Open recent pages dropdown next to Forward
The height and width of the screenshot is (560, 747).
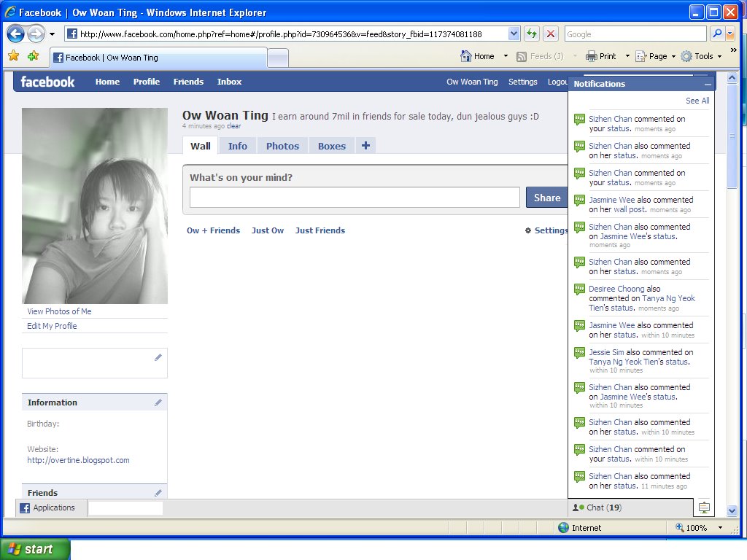click(x=52, y=34)
